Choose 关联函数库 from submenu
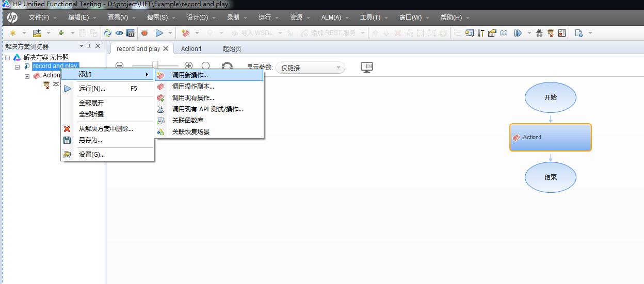 point(209,121)
